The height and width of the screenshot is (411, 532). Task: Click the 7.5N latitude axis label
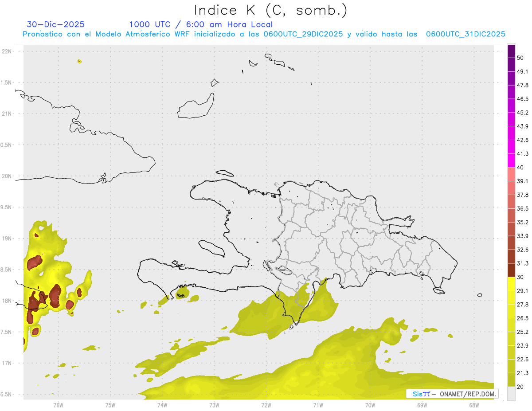6,332
